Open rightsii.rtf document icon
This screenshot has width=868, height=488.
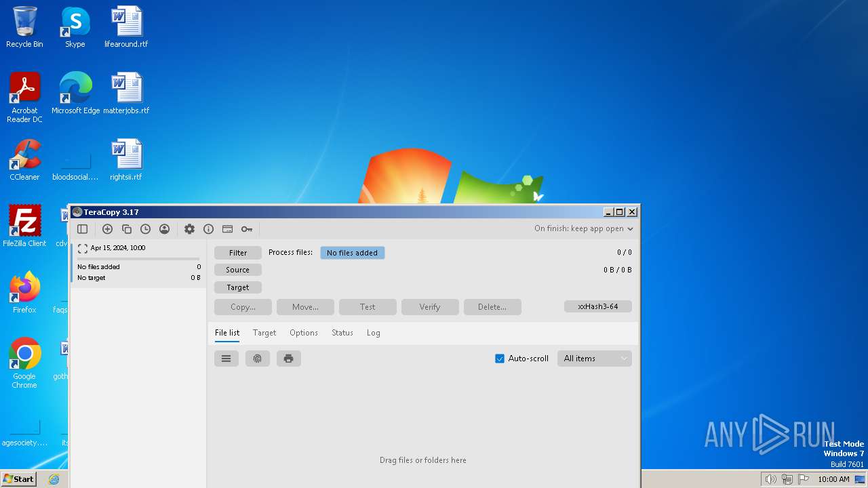[126, 160]
